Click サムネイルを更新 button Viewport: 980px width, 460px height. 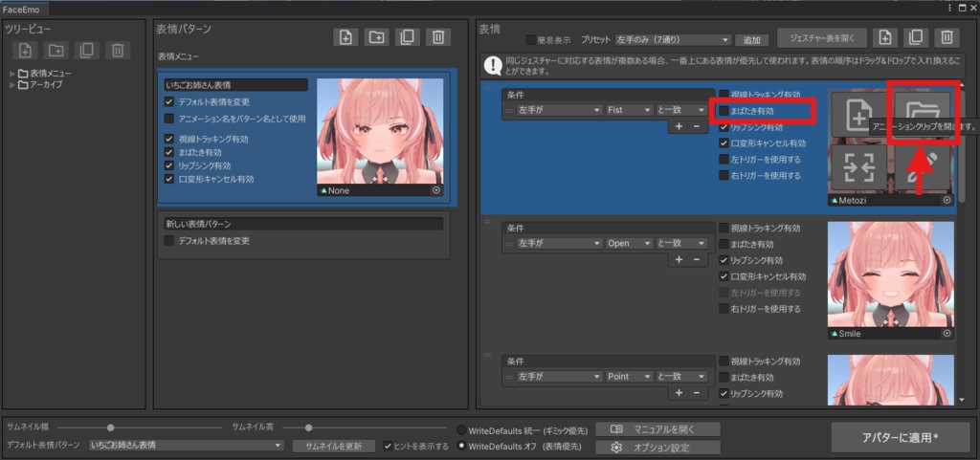pos(334,447)
